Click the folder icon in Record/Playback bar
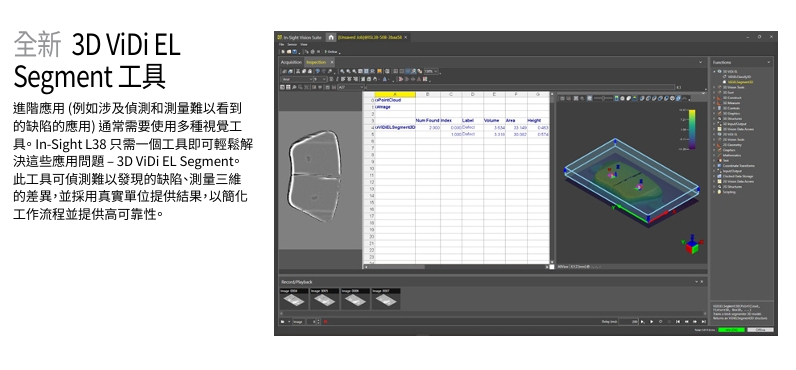Screen dimensions: 796x370 click(282, 322)
